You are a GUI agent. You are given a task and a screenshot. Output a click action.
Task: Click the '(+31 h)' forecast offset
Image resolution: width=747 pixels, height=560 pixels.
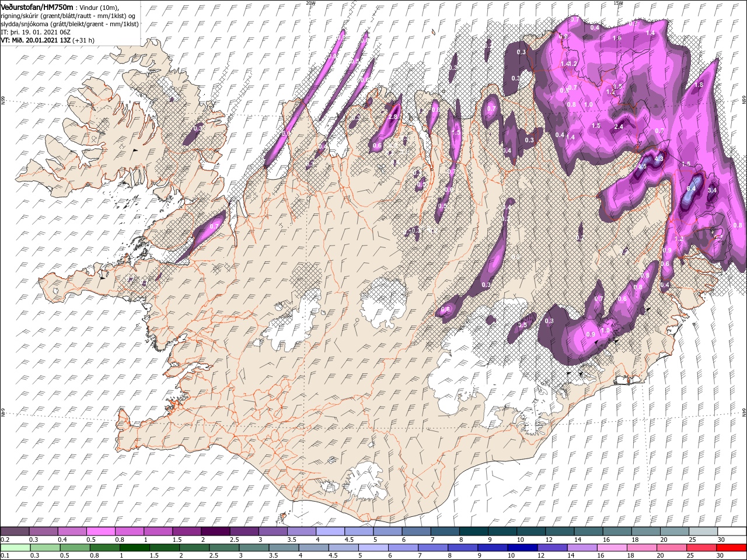click(x=84, y=40)
